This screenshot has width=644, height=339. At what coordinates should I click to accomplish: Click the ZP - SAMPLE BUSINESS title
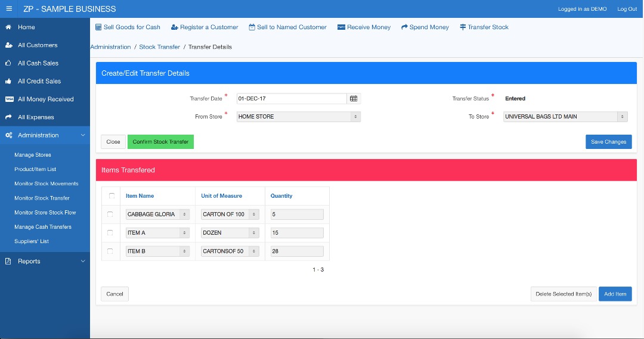[69, 8]
